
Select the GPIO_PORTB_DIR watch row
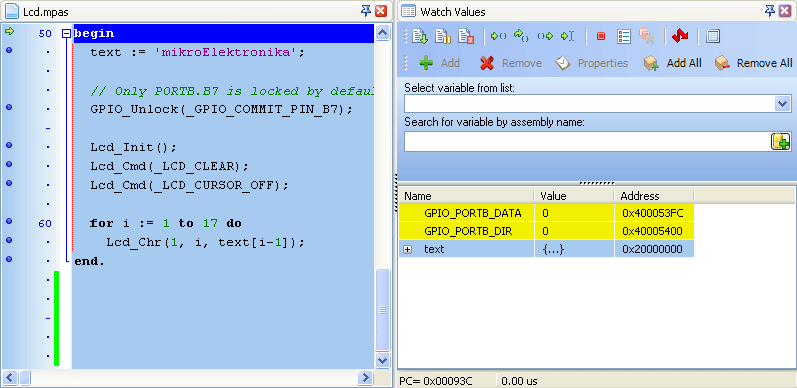(x=546, y=231)
